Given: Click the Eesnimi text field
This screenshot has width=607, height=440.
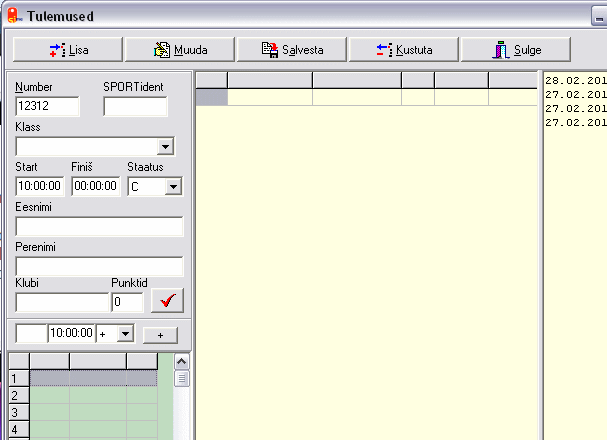Looking at the screenshot, I should (99, 226).
